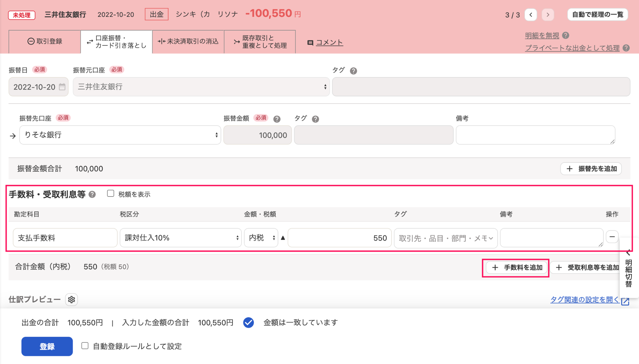
Task: Open 既存取引と重複として処理 tab
Action: point(260,41)
